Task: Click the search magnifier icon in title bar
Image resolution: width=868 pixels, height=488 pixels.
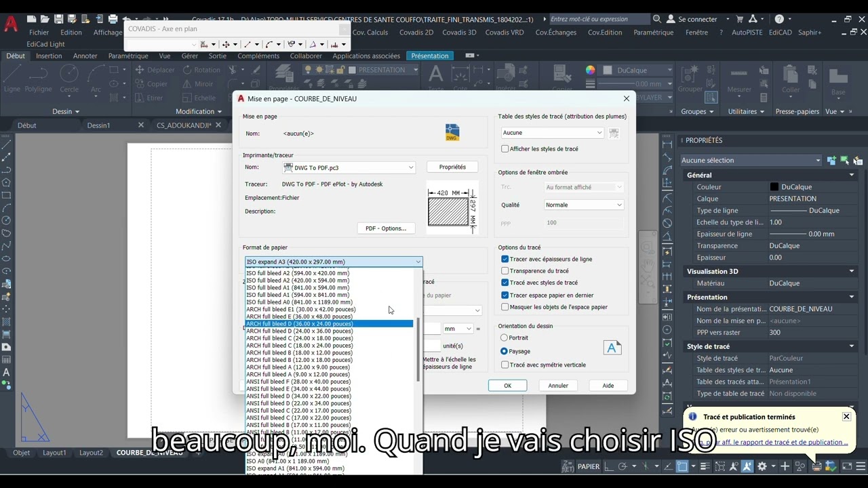Action: [656, 19]
